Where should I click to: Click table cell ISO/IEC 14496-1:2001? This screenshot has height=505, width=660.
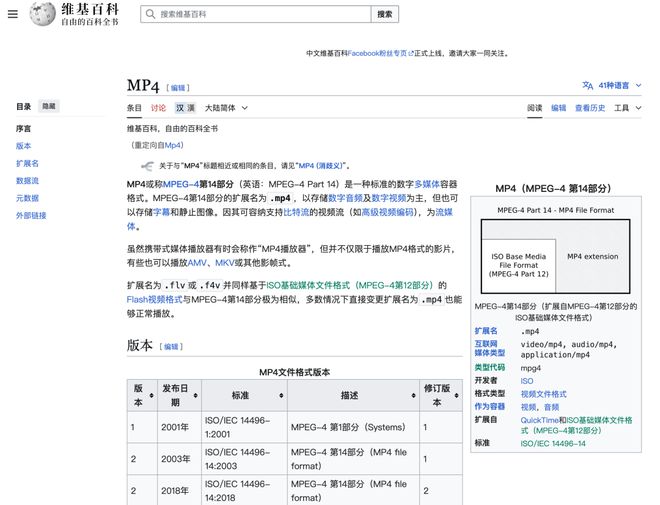pyautogui.click(x=244, y=427)
